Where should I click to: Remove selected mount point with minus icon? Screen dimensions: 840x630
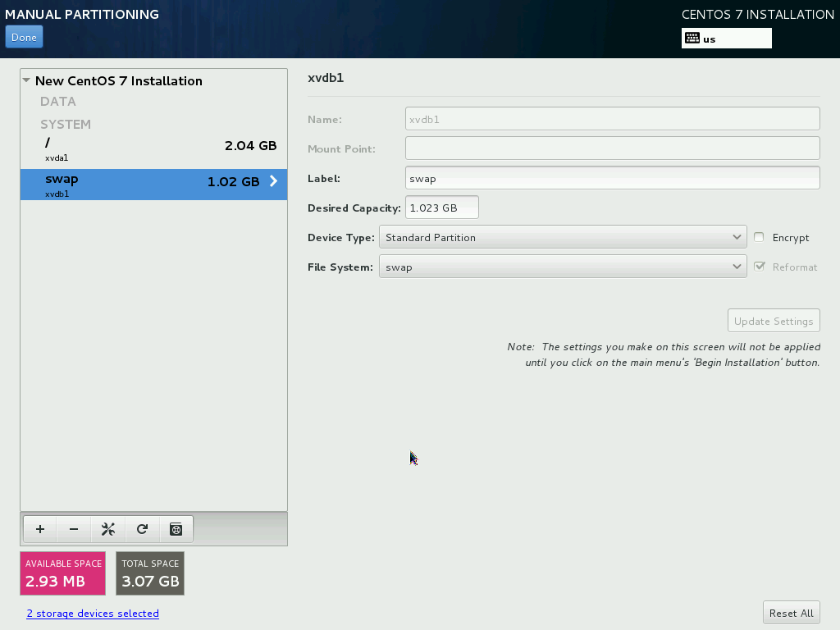pyautogui.click(x=74, y=529)
